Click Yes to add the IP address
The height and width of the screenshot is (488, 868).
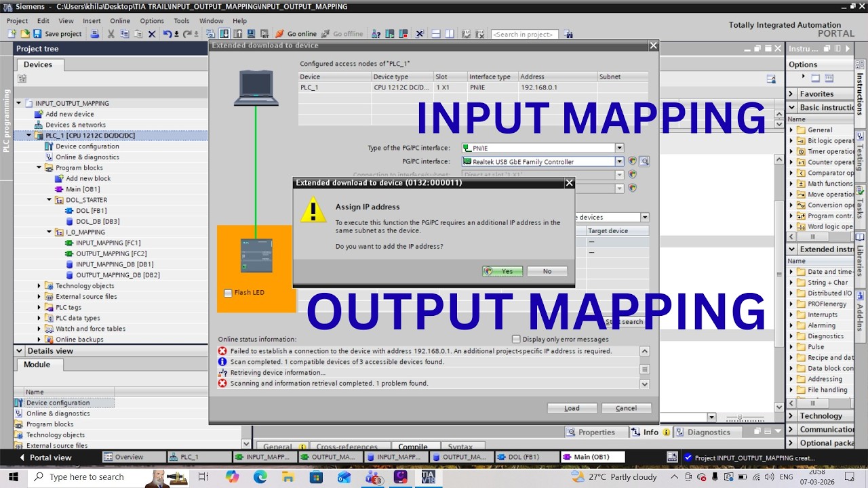[x=502, y=271]
